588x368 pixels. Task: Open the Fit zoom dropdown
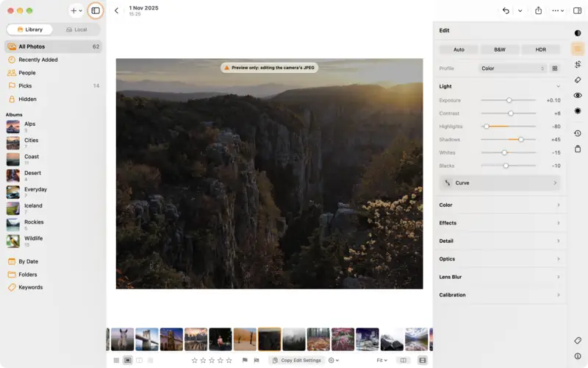(381, 360)
